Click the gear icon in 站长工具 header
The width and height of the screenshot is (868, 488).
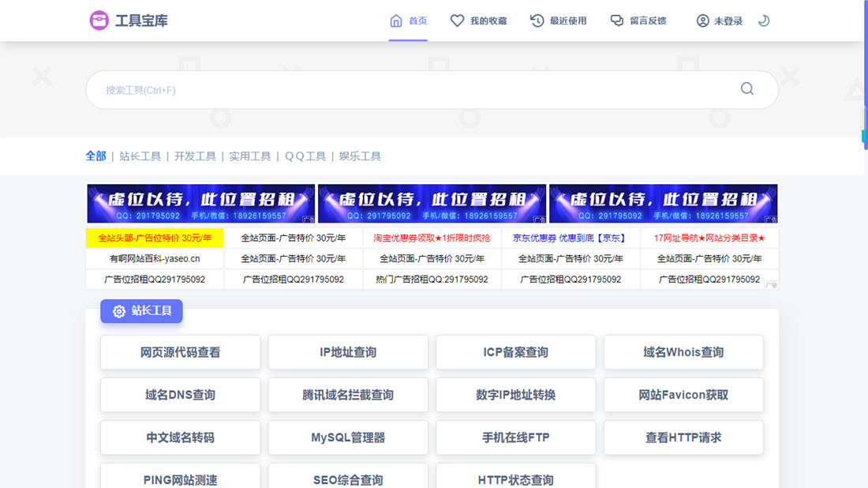[119, 311]
